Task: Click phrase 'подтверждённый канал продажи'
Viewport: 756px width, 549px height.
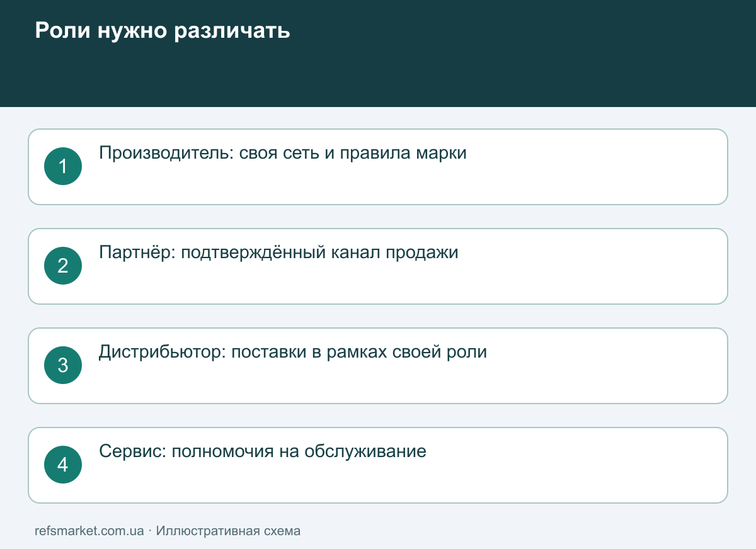Action: tap(319, 252)
